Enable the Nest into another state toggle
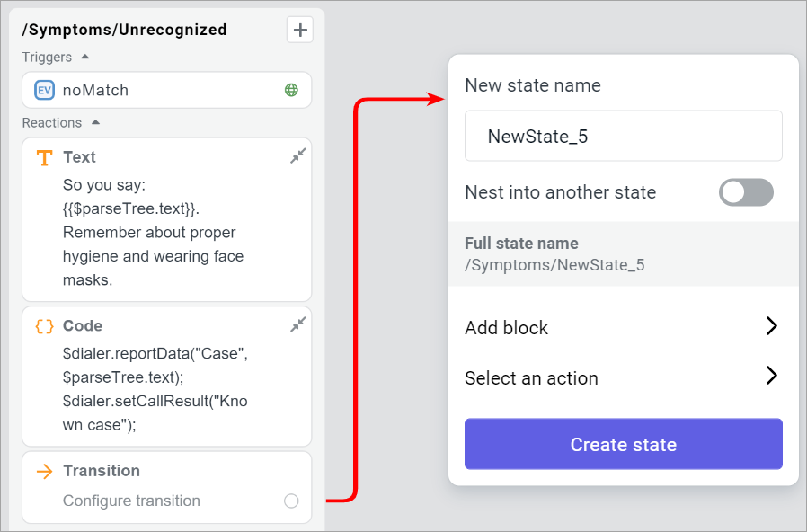The height and width of the screenshot is (532, 807). [746, 191]
